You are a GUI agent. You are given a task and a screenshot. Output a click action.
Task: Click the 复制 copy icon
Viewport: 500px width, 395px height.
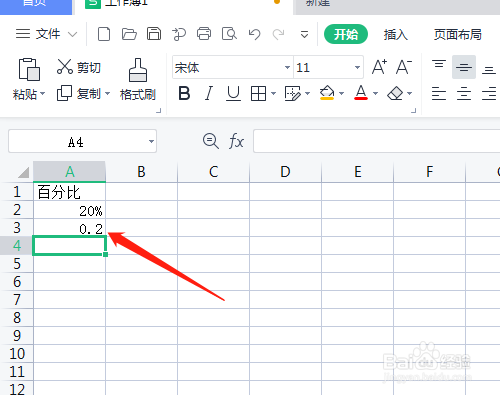coord(64,93)
